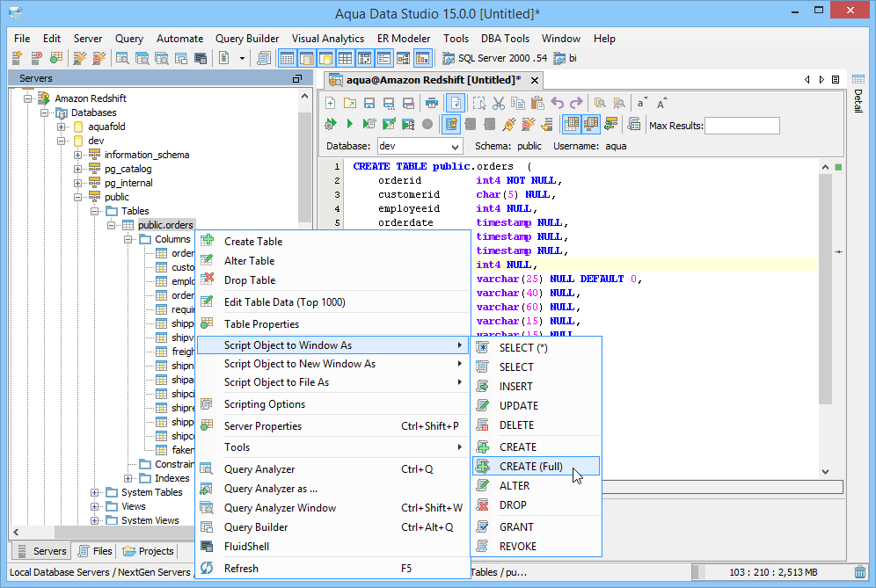Click the To Lowercase 'a' icon

point(642,103)
